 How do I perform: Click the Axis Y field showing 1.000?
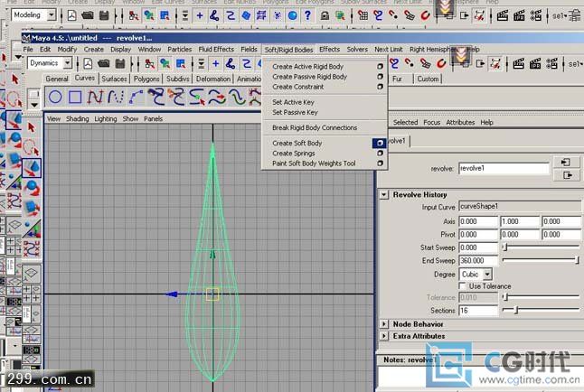(x=519, y=221)
